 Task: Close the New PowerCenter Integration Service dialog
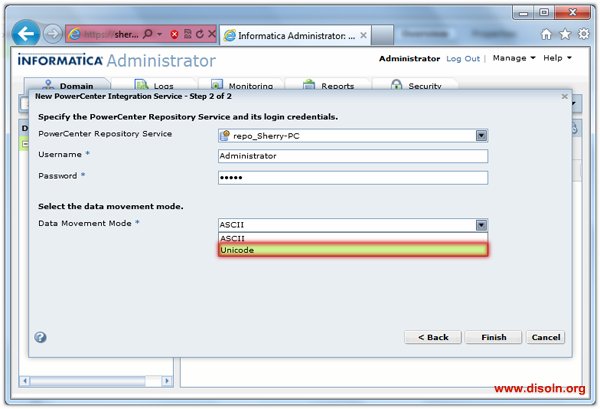point(564,96)
